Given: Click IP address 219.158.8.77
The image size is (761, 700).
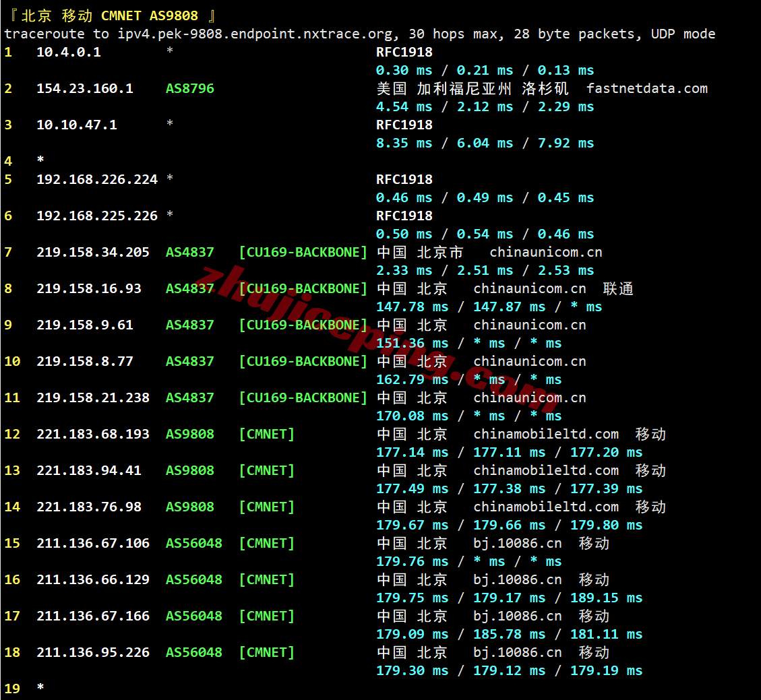Looking at the screenshot, I should pyautogui.click(x=85, y=361).
